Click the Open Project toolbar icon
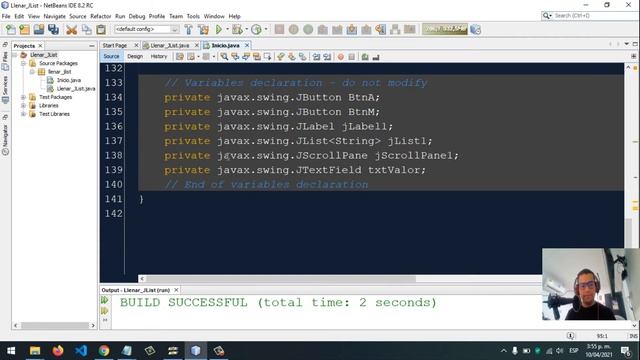Screen dimensions: 640x360 [39, 29]
